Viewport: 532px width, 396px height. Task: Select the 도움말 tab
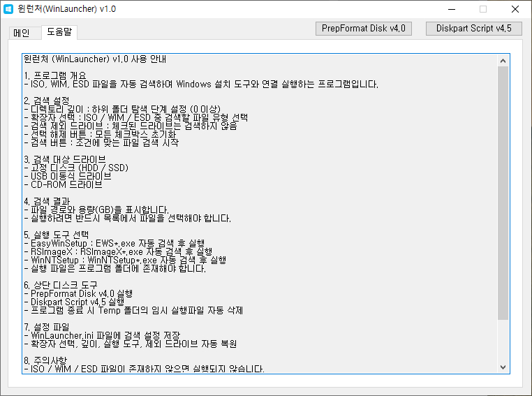[x=59, y=32]
